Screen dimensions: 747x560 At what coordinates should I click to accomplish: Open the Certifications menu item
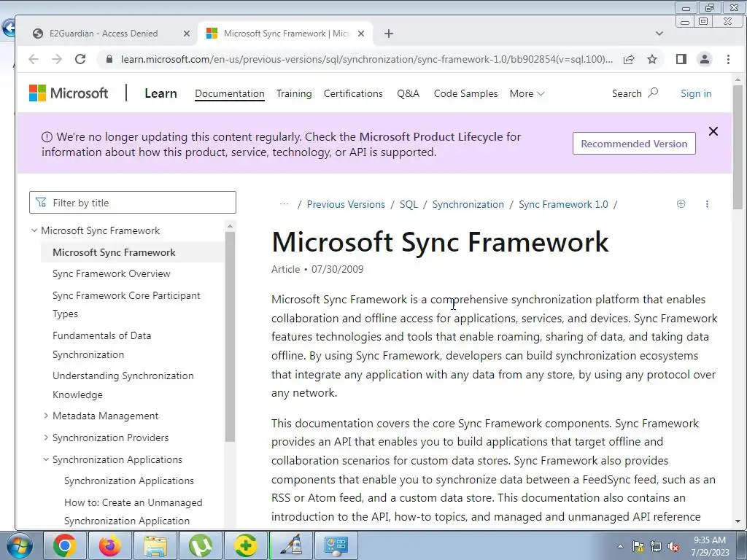[353, 93]
